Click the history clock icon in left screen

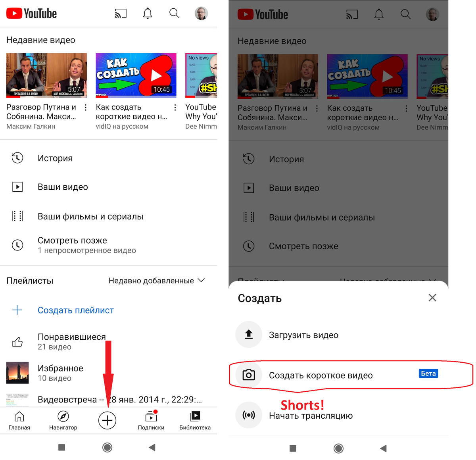[x=17, y=158]
